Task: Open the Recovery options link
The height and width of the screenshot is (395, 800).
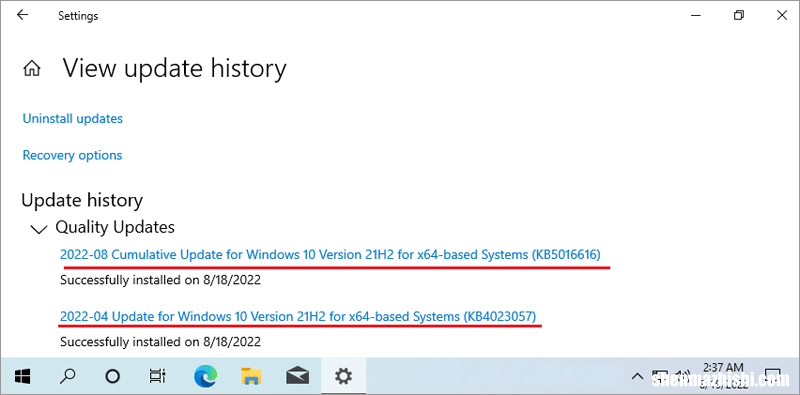Action: tap(72, 155)
